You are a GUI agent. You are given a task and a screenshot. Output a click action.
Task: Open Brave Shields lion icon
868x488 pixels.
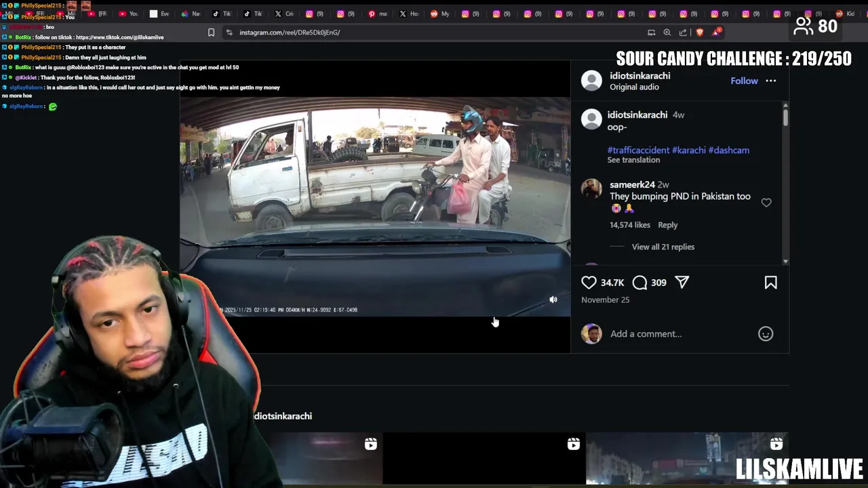tap(700, 32)
